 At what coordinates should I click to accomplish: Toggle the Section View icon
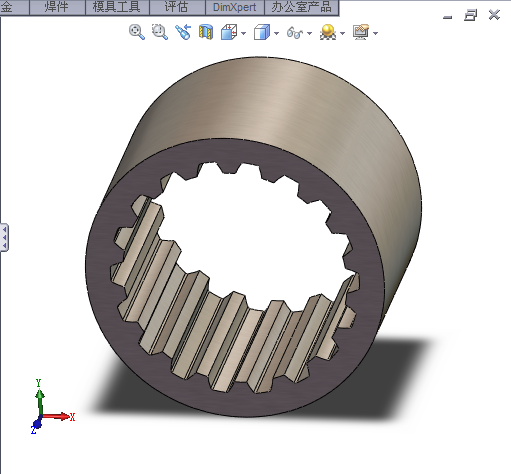206,32
